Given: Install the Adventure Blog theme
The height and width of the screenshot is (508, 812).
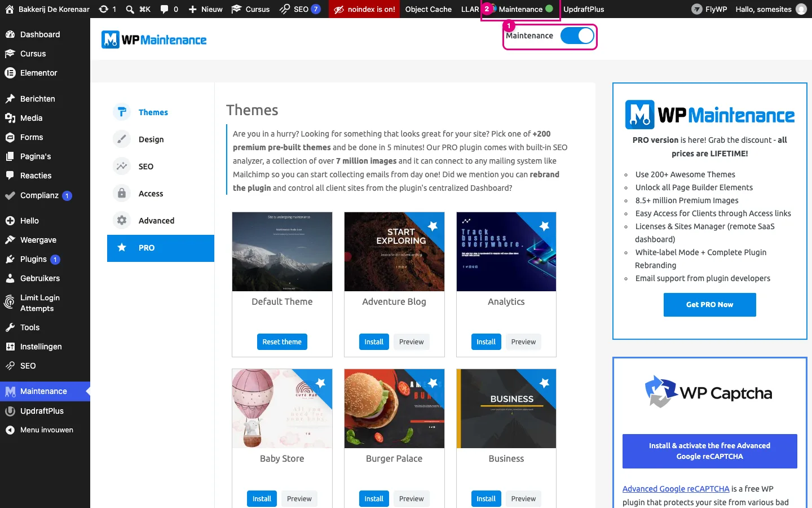Looking at the screenshot, I should [x=374, y=341].
